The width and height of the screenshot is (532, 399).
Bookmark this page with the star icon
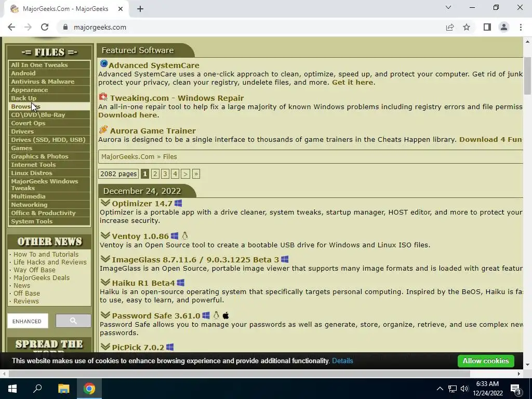click(x=467, y=27)
